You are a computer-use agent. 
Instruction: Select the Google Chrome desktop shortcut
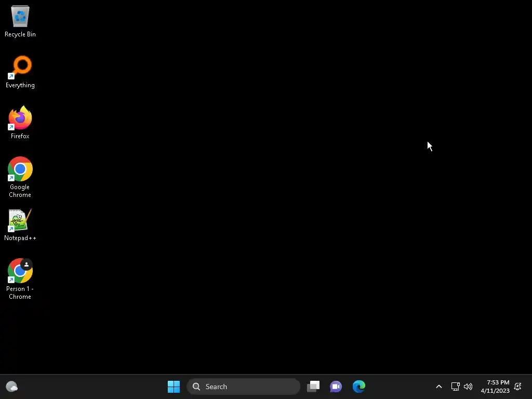pyautogui.click(x=20, y=177)
